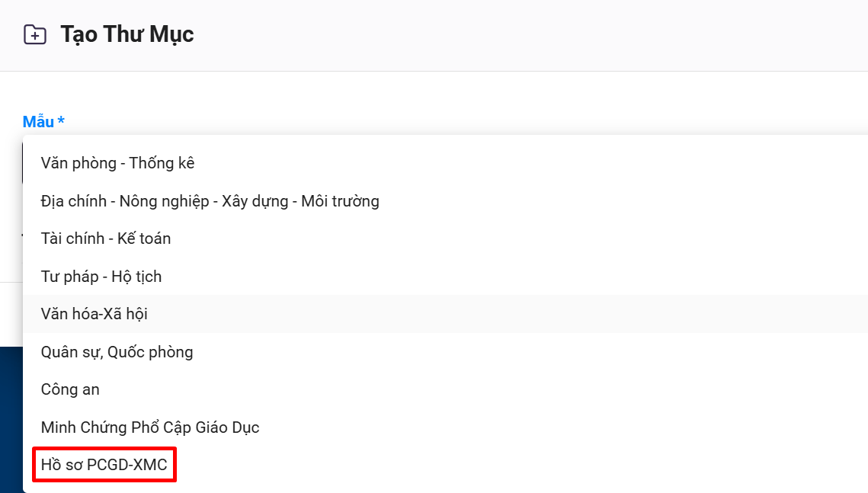Click the "Mẫu" field label

[x=38, y=122]
